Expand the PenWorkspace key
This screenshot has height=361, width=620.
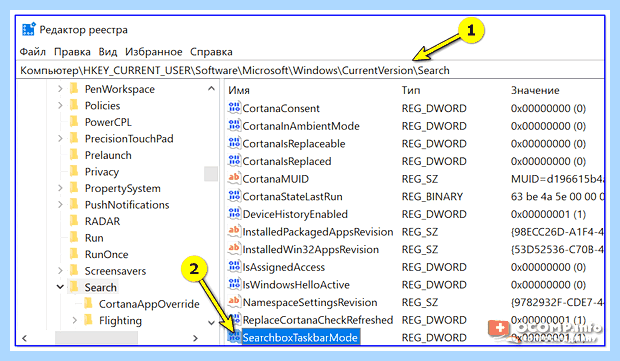(60, 89)
